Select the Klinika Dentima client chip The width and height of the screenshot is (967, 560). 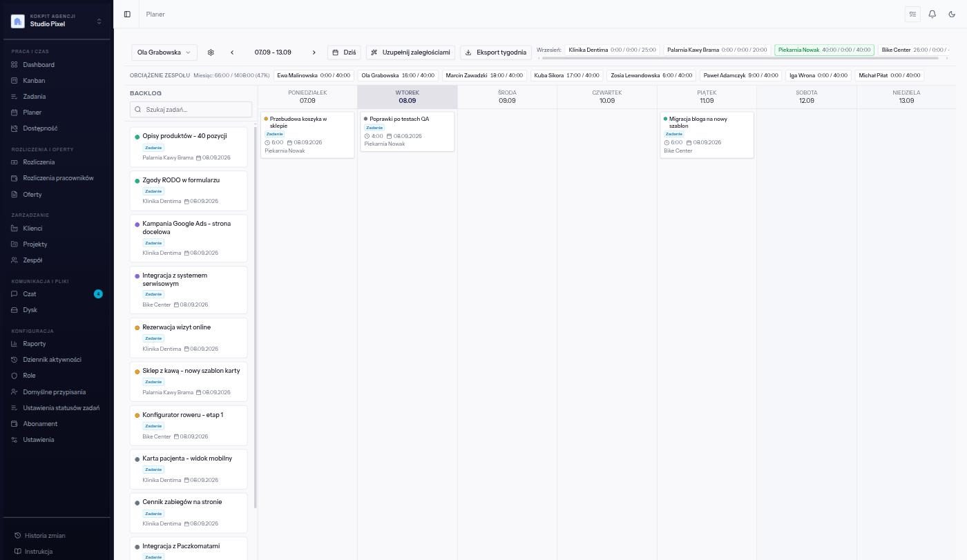pos(612,50)
